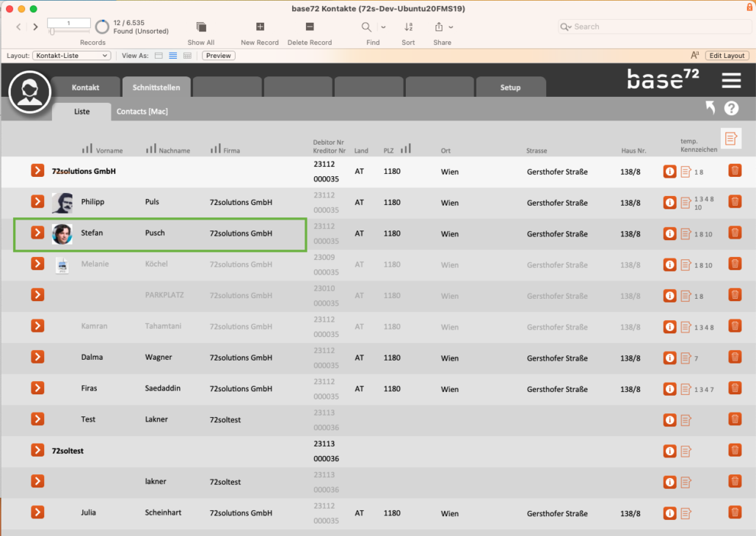
Task: Open the Search field options dropdown
Action: click(566, 27)
